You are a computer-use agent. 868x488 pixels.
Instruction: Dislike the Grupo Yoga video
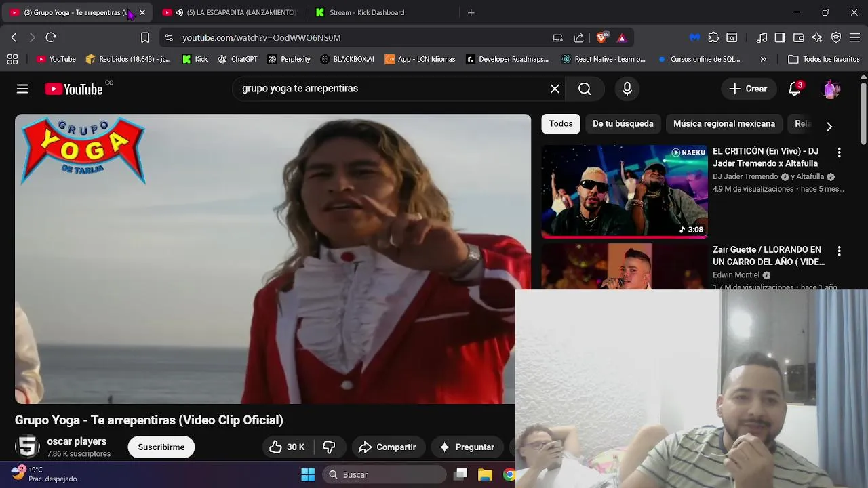click(x=330, y=447)
